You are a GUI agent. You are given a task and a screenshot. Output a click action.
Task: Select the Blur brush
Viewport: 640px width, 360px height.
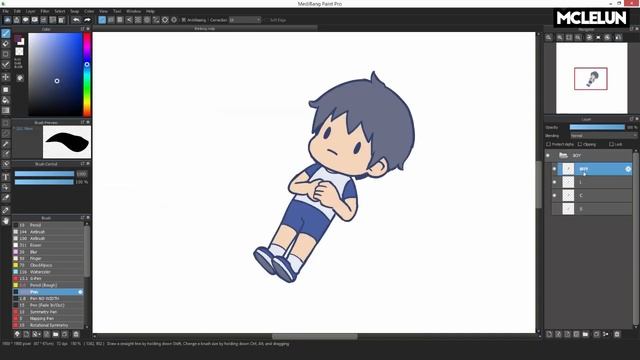[x=48, y=252]
